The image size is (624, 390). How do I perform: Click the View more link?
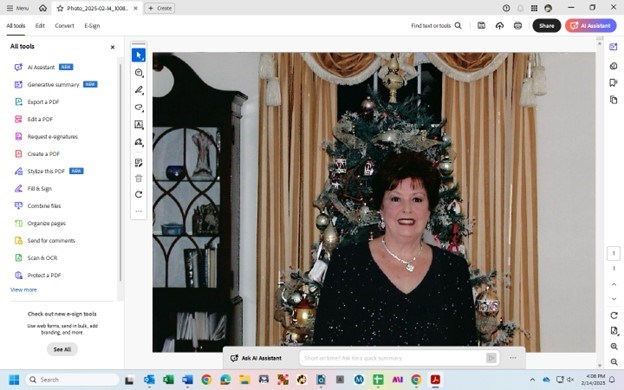click(23, 290)
